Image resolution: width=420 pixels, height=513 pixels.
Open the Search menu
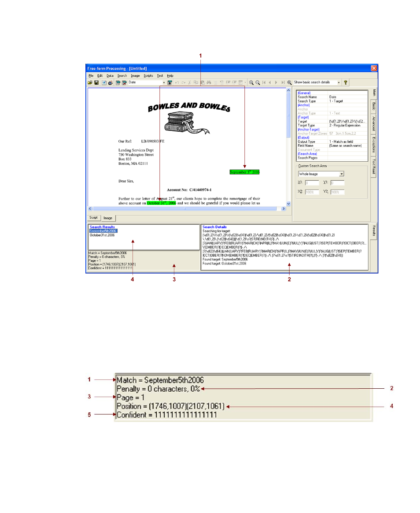pos(122,76)
